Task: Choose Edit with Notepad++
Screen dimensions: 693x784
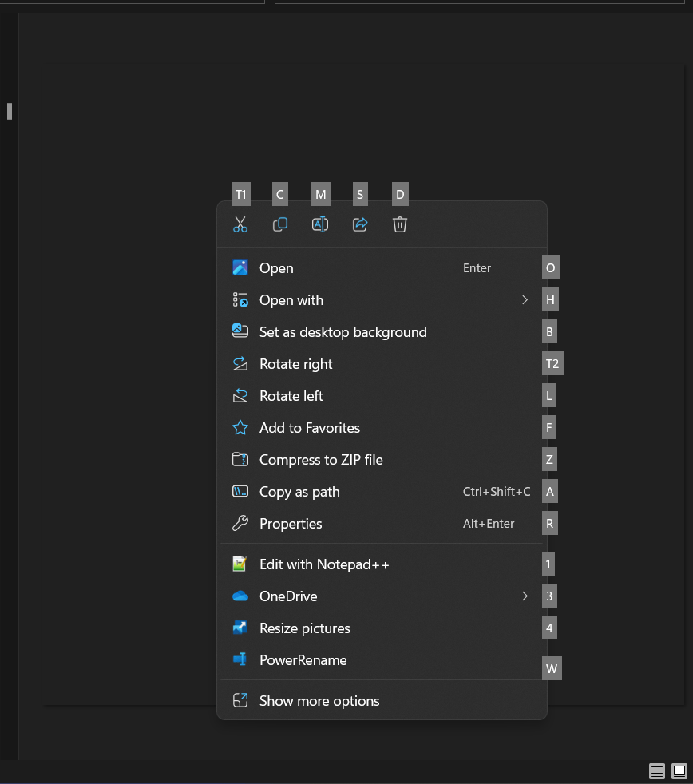Action: pyautogui.click(x=382, y=564)
